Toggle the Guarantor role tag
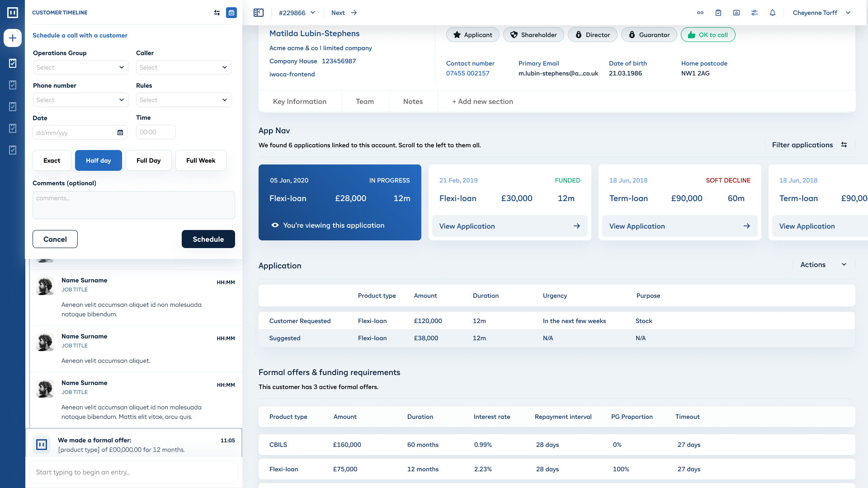The width and height of the screenshot is (868, 488). pyautogui.click(x=649, y=35)
